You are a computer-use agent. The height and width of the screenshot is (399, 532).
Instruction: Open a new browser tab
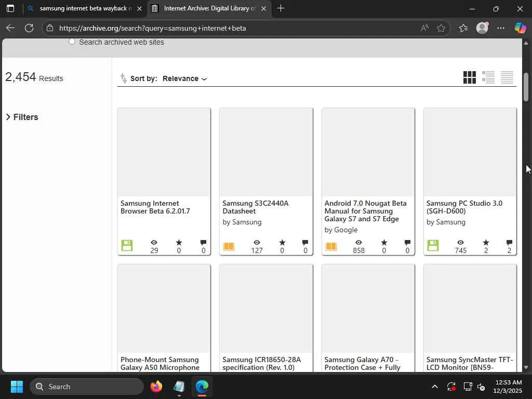tap(281, 8)
